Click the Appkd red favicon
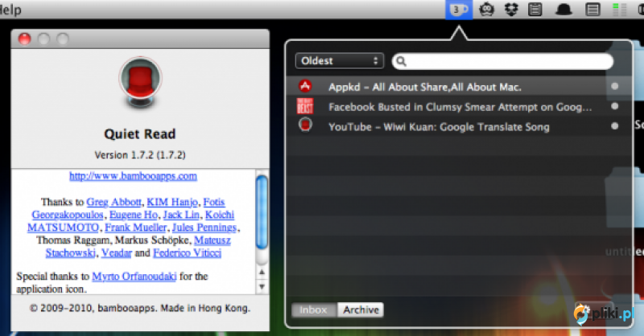This screenshot has height=336, width=644. coord(305,86)
